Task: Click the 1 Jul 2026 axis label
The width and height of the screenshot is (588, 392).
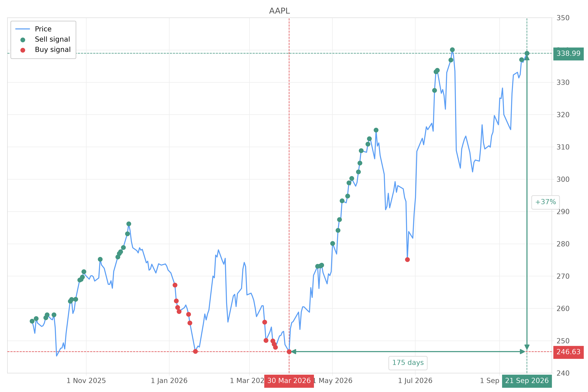Action: 415,381
